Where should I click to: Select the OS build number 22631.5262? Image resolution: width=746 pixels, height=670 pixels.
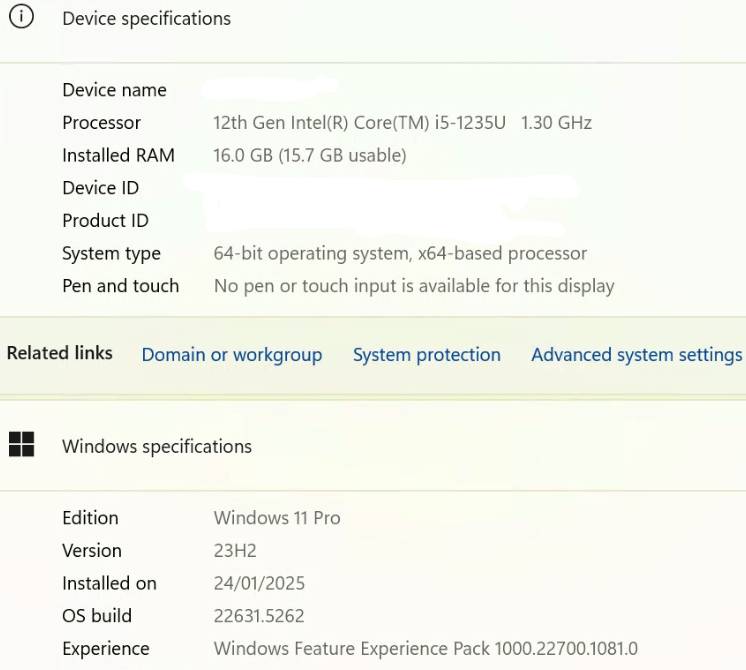pyautogui.click(x=259, y=616)
